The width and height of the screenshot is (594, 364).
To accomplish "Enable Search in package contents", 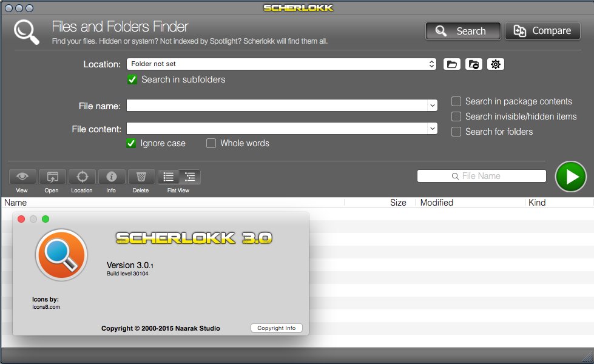I will [x=456, y=101].
